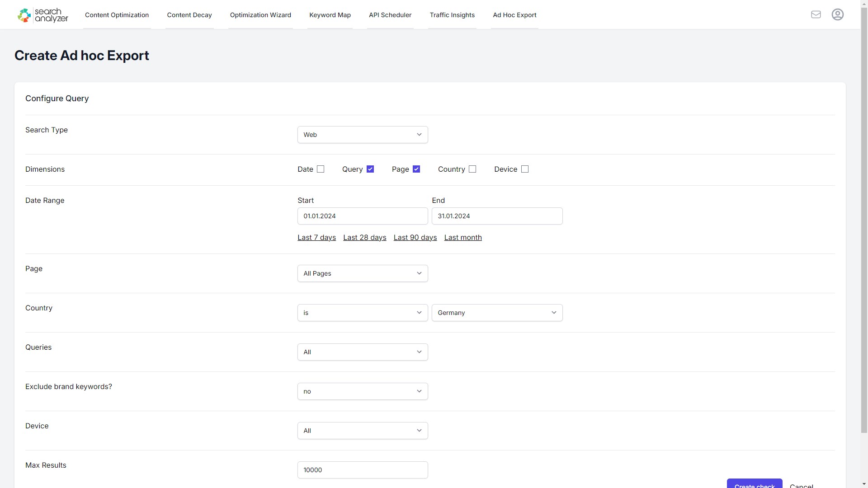Edit the Max Results input field
The width and height of the screenshot is (868, 488).
pos(362,469)
